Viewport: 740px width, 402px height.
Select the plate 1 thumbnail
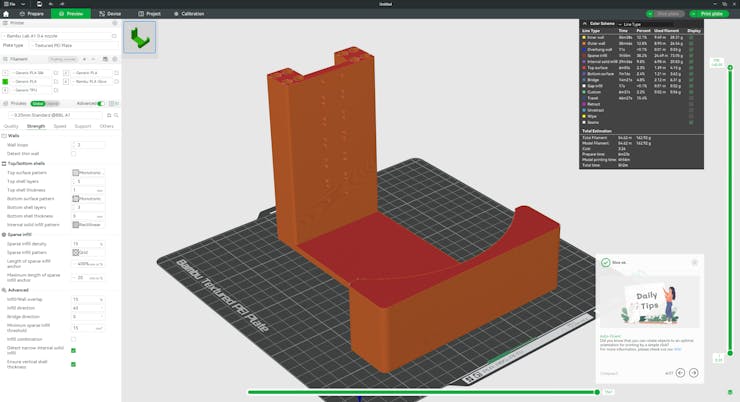click(139, 38)
